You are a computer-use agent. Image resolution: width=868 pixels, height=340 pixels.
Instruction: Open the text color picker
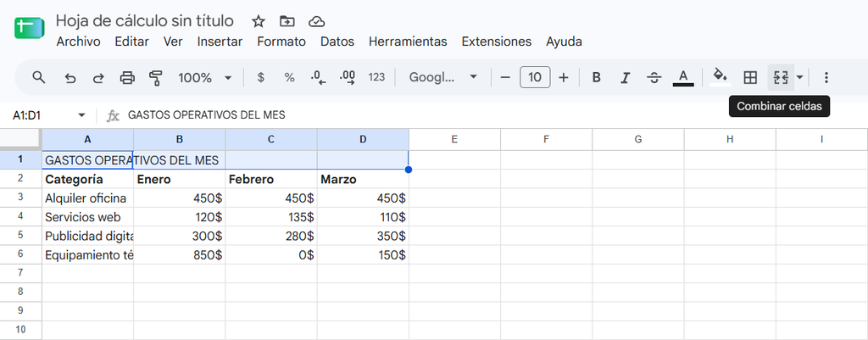(x=683, y=77)
